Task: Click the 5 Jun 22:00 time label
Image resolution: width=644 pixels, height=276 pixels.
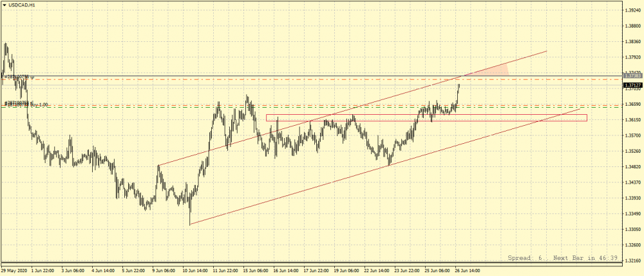Action: 133,271
